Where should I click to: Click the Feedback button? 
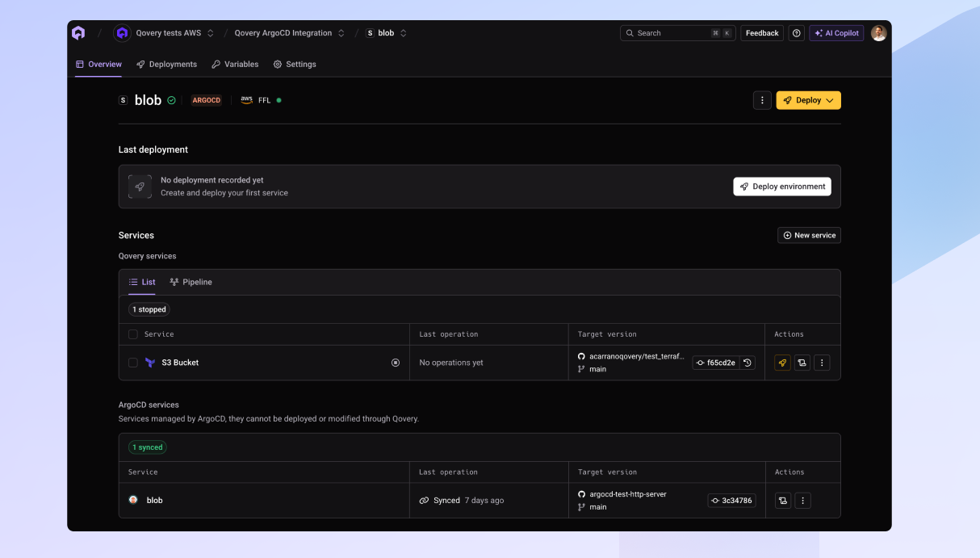[762, 33]
